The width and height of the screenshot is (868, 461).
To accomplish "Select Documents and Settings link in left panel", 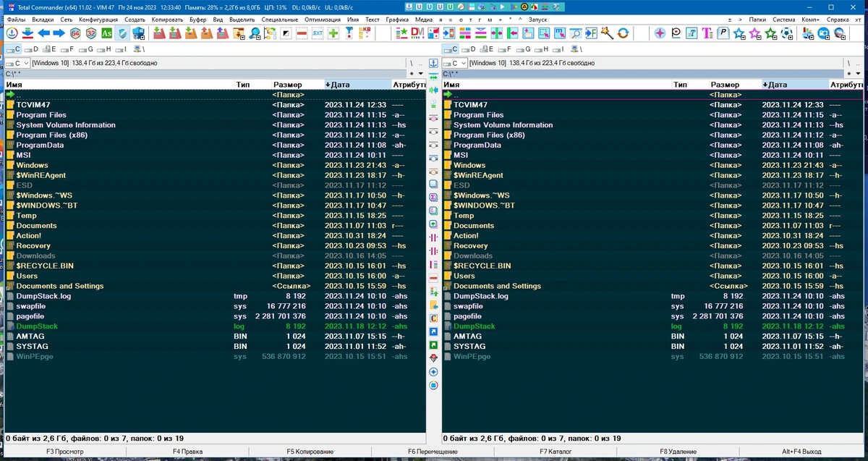I will [214, 286].
